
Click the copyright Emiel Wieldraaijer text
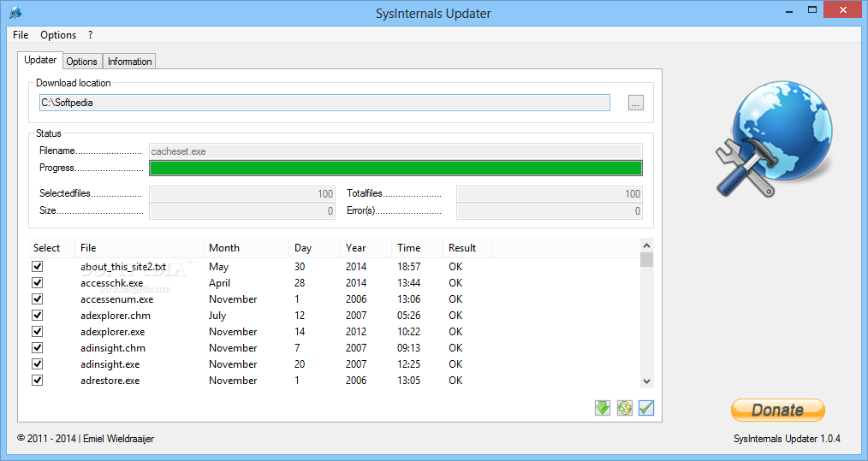(x=86, y=438)
